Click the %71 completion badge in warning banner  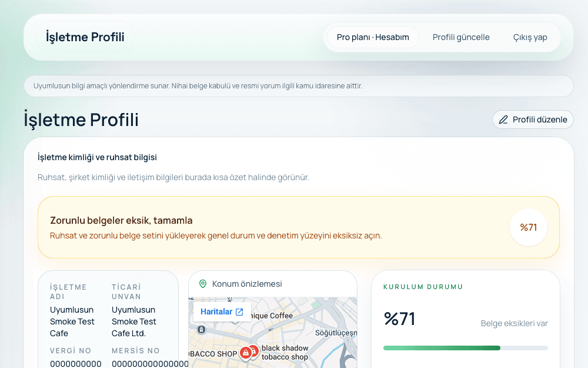(x=529, y=227)
